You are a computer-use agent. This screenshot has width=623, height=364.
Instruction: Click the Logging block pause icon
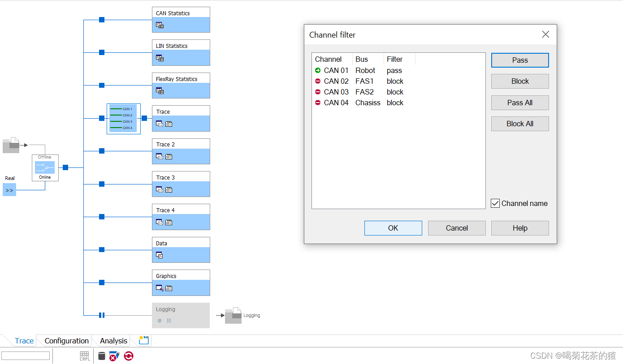[169, 321]
